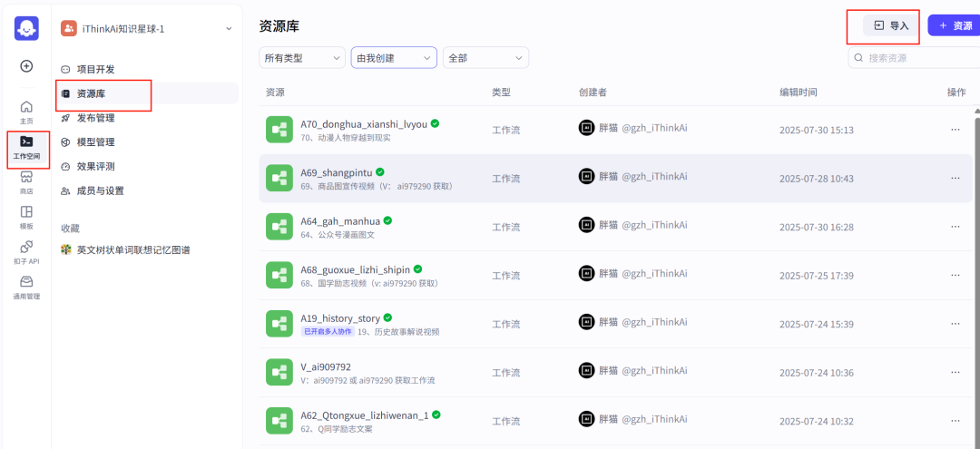Click the 编辑时间 column header

click(x=799, y=93)
